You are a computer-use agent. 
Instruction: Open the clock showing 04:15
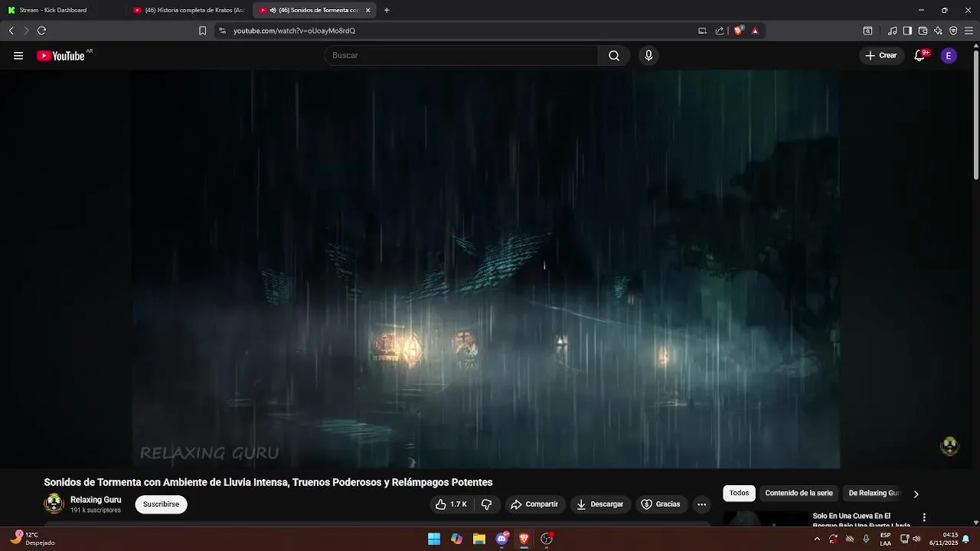click(x=944, y=539)
